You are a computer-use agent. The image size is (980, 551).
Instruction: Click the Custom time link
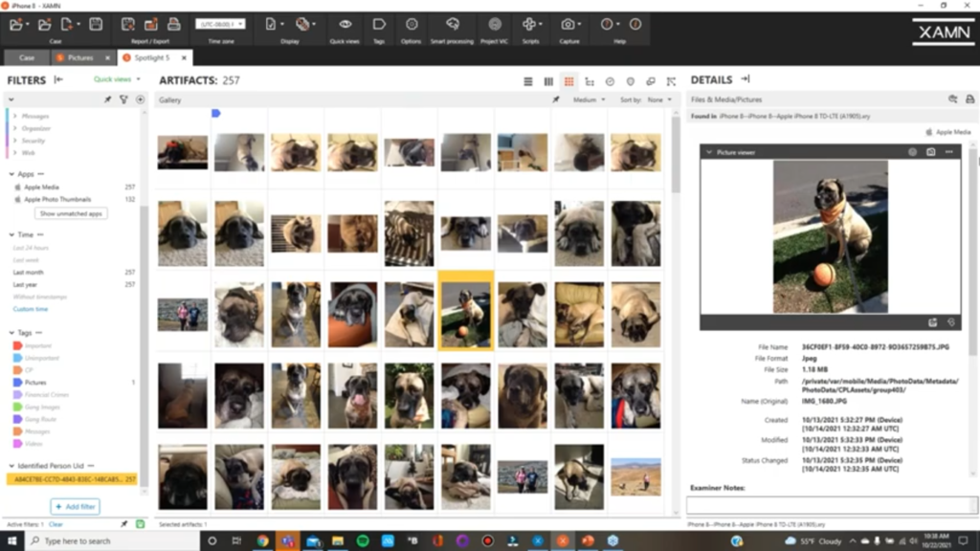30,309
